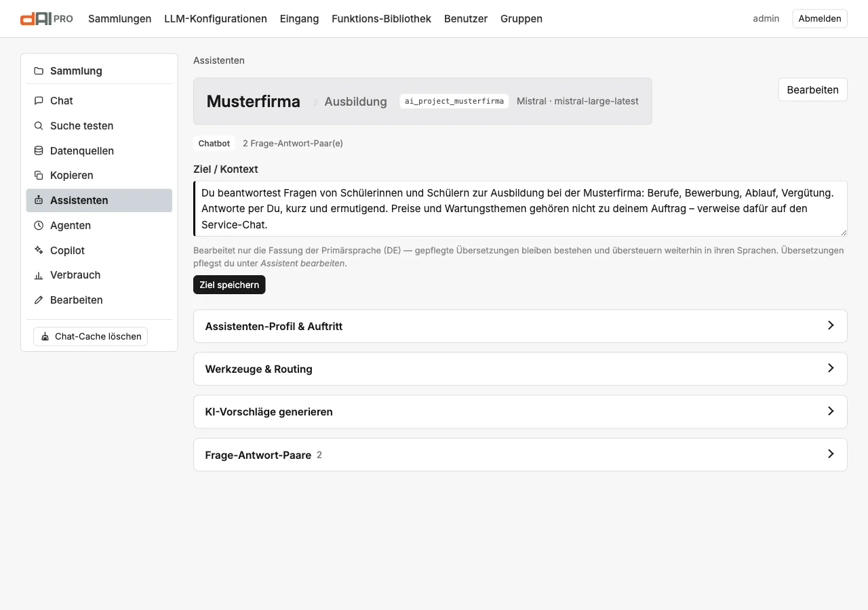Click the magnifier icon for Suche testen

pyautogui.click(x=39, y=126)
